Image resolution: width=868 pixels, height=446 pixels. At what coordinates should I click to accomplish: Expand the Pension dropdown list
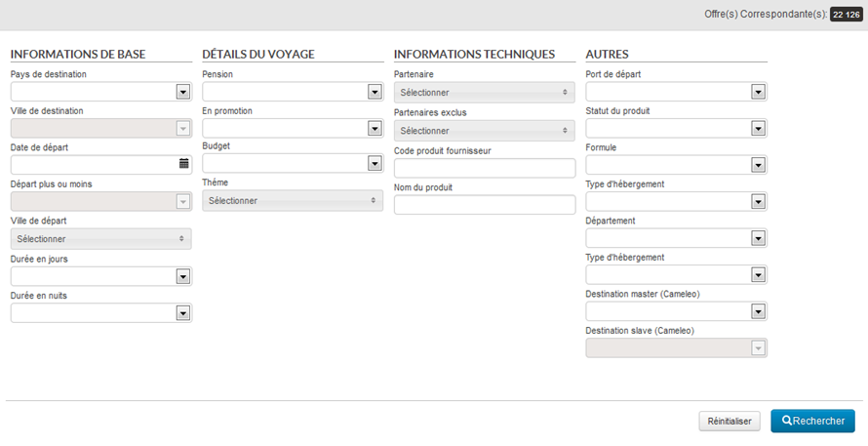tap(375, 92)
